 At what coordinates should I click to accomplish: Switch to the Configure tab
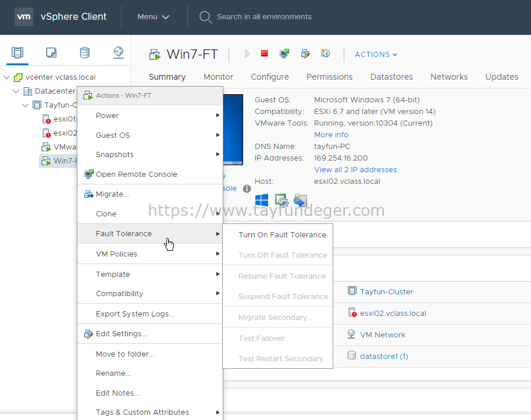pyautogui.click(x=270, y=77)
